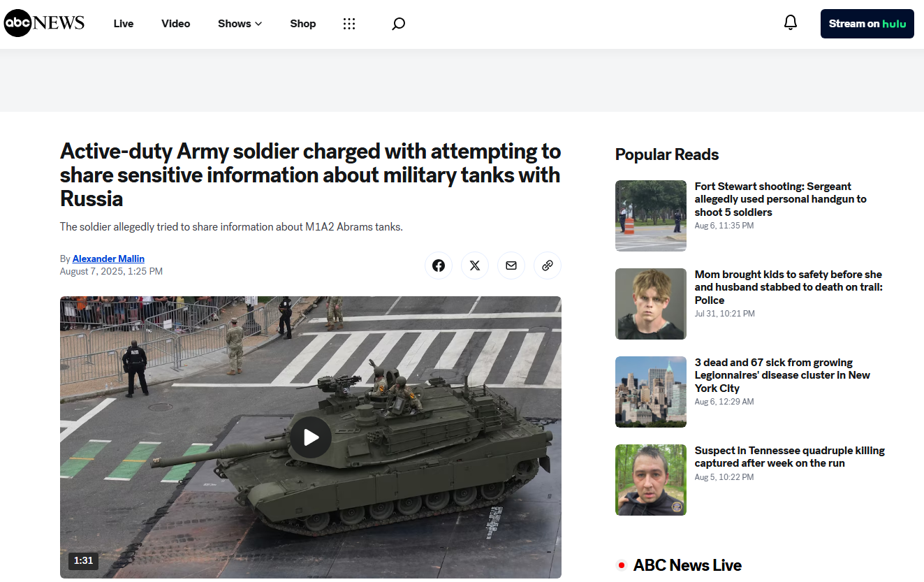The image size is (924, 582).
Task: Open the Shop link in navigation
Action: point(303,24)
